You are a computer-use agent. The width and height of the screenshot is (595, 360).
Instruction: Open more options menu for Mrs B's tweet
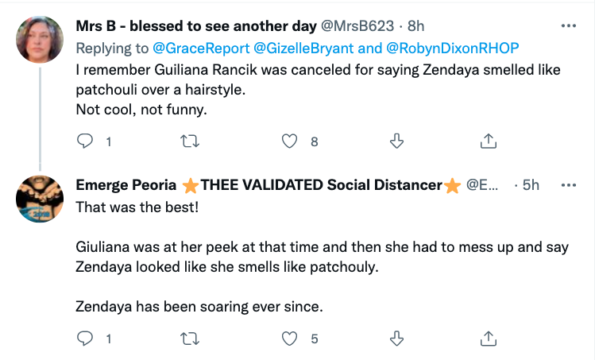point(568,26)
